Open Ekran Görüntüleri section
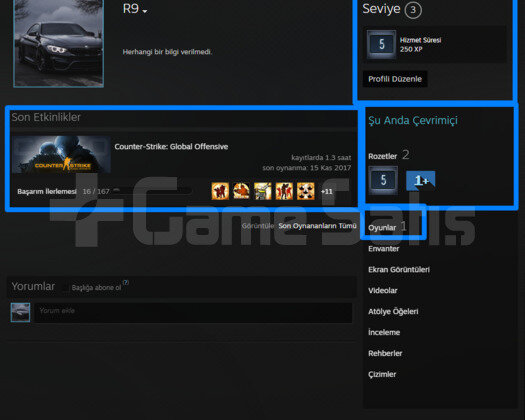Image resolution: width=525 pixels, height=420 pixels. [x=399, y=270]
